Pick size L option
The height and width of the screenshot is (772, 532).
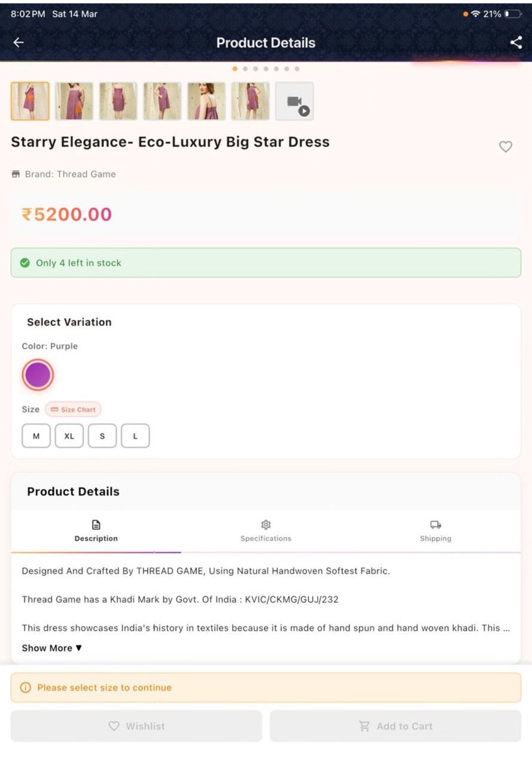(x=135, y=436)
